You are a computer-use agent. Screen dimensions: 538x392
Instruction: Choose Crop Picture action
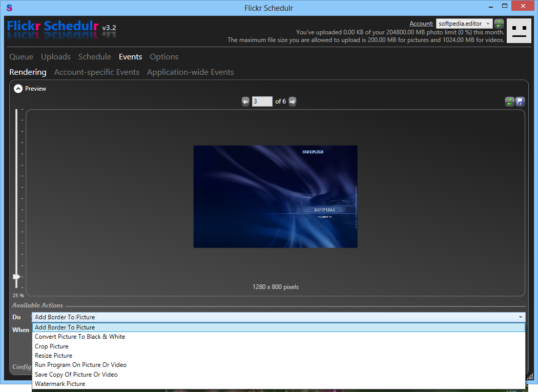coord(279,346)
